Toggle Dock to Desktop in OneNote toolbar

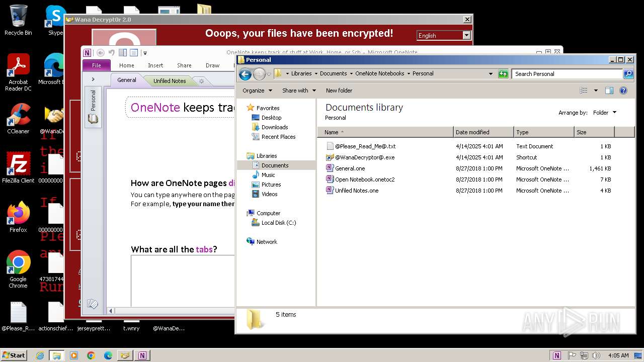tap(123, 52)
